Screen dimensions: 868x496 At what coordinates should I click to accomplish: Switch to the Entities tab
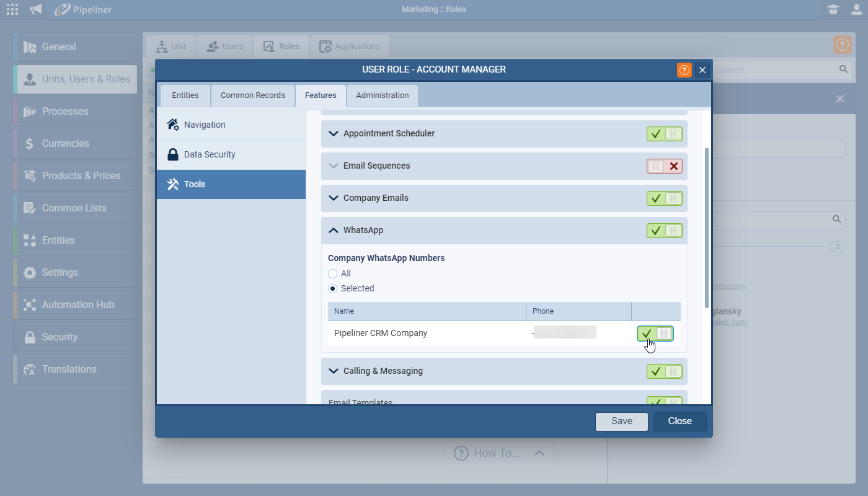tap(185, 95)
